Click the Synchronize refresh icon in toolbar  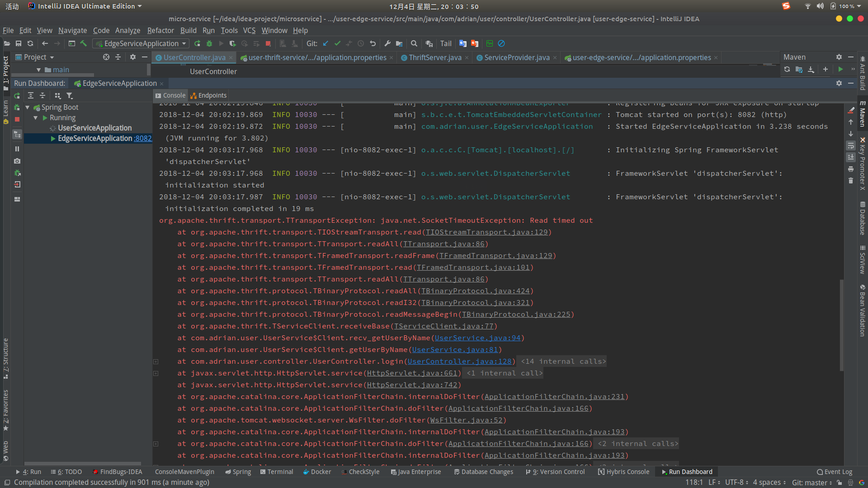click(30, 43)
